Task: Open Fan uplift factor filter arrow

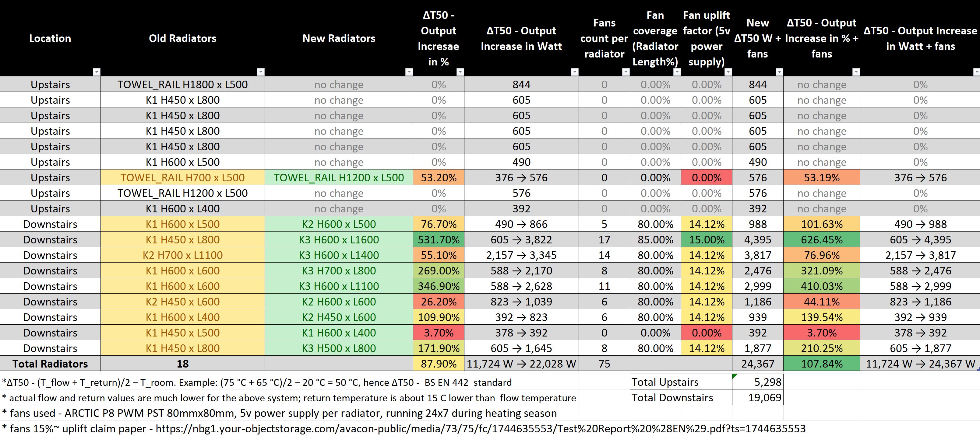Action: pyautogui.click(x=728, y=72)
